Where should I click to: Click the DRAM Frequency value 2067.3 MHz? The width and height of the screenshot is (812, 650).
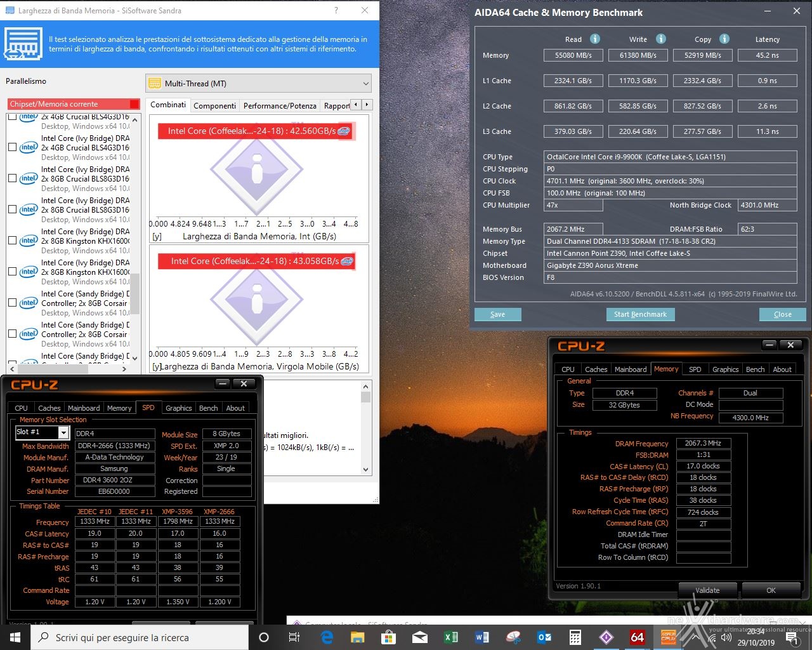click(704, 444)
